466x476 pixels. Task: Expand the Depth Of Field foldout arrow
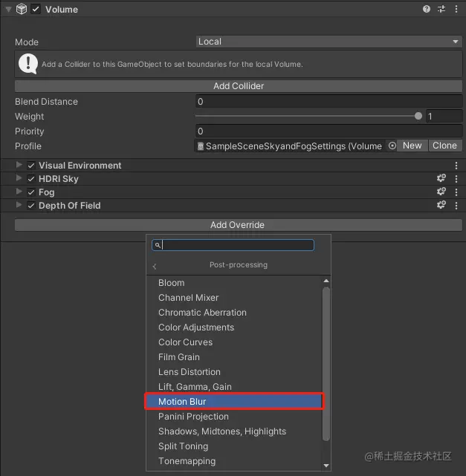point(19,206)
